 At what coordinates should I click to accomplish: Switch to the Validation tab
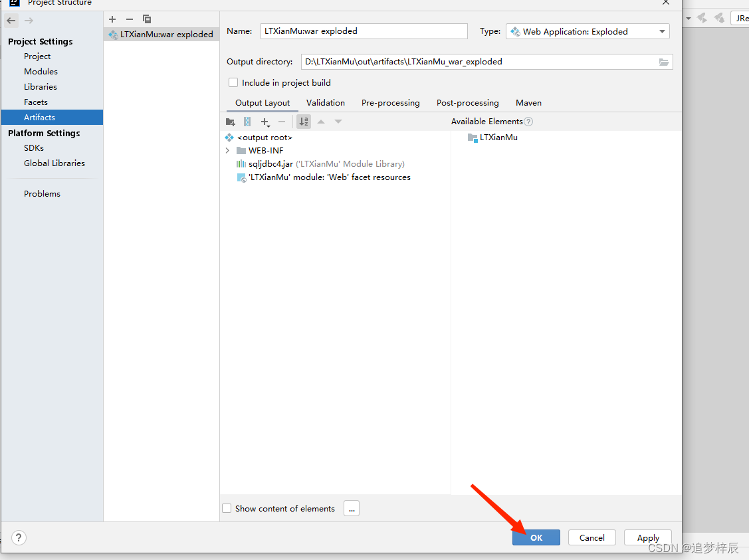click(x=325, y=103)
